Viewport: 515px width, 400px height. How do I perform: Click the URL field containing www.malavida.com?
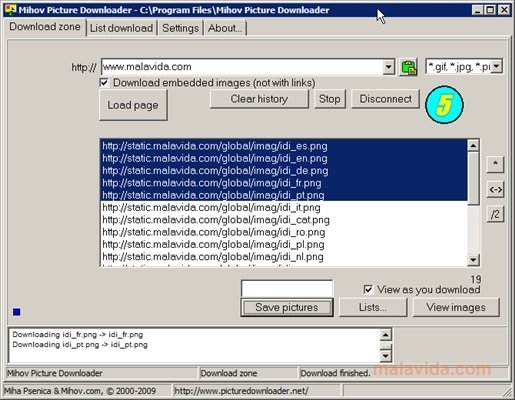[242, 67]
